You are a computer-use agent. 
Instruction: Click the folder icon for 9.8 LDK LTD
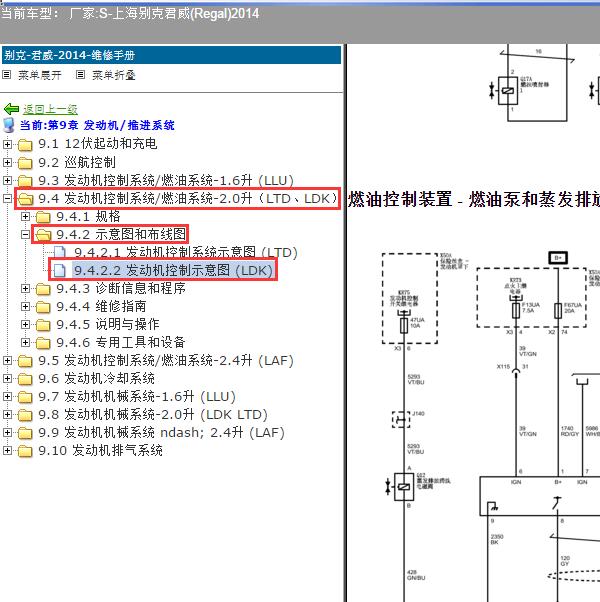[x=25, y=415]
